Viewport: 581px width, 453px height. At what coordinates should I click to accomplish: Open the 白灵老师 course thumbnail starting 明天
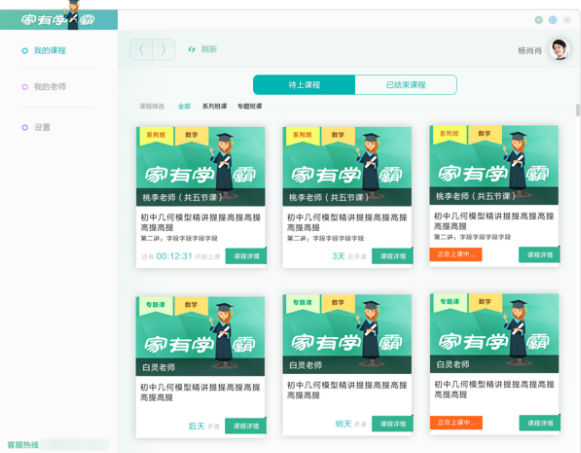(x=347, y=334)
